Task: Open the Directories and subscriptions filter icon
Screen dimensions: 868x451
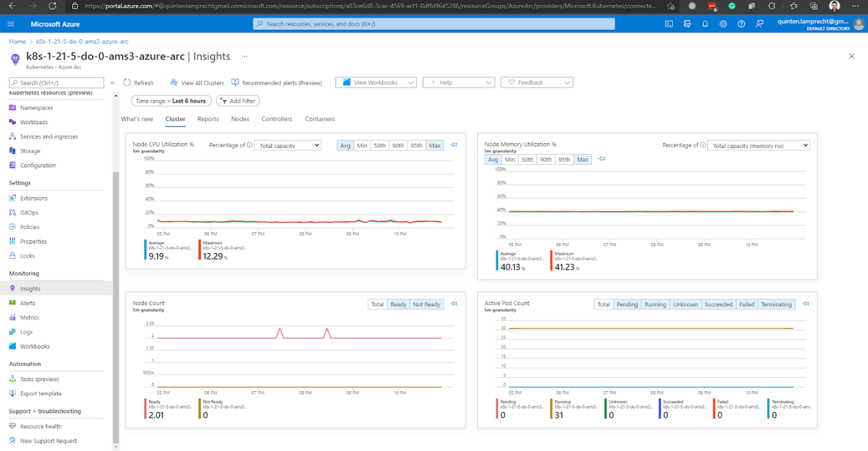Action: (x=687, y=24)
